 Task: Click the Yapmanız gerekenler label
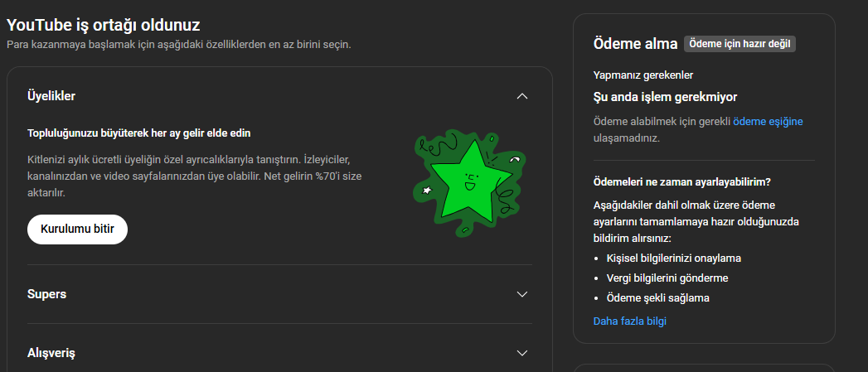pos(643,75)
